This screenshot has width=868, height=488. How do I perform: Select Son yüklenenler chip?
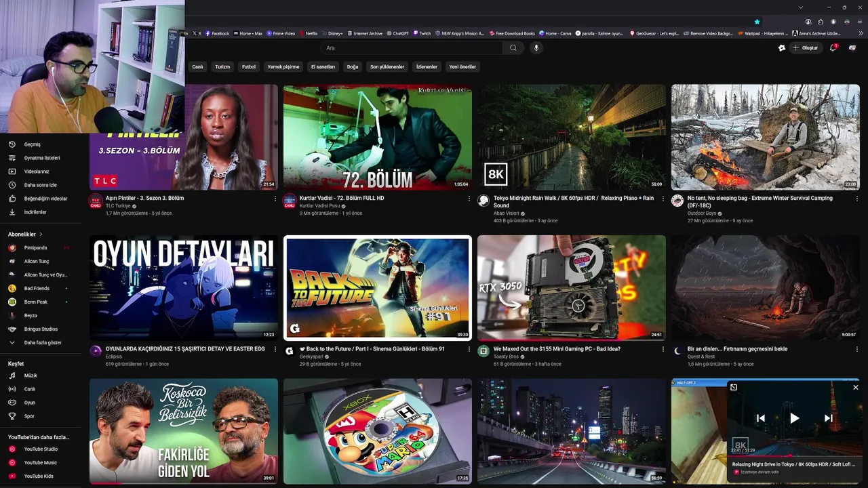[387, 67]
